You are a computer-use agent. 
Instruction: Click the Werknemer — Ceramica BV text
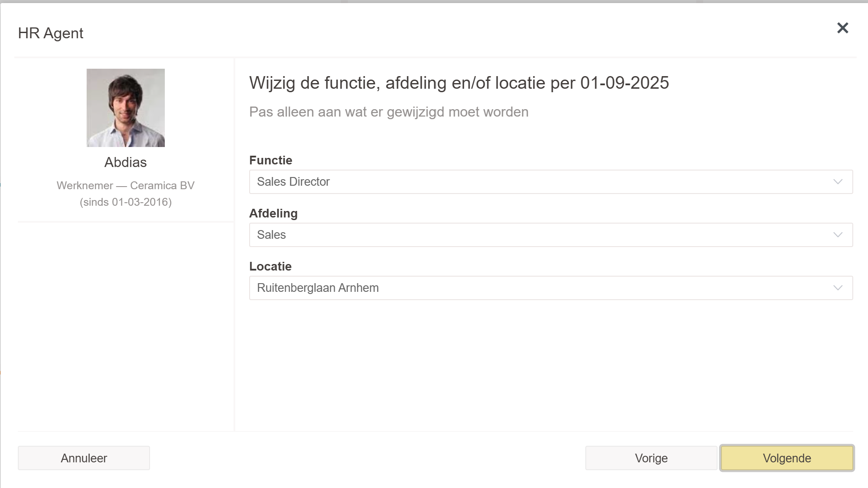coord(125,186)
